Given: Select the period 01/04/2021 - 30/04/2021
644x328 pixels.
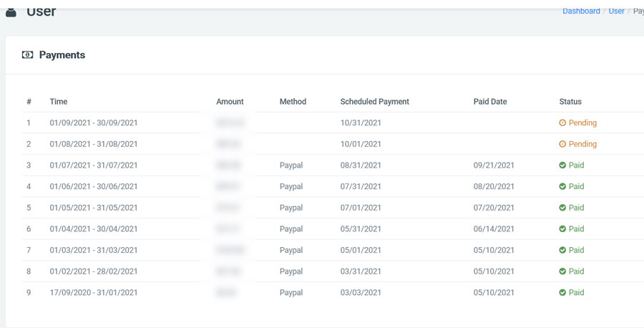Looking at the screenshot, I should click(94, 229).
